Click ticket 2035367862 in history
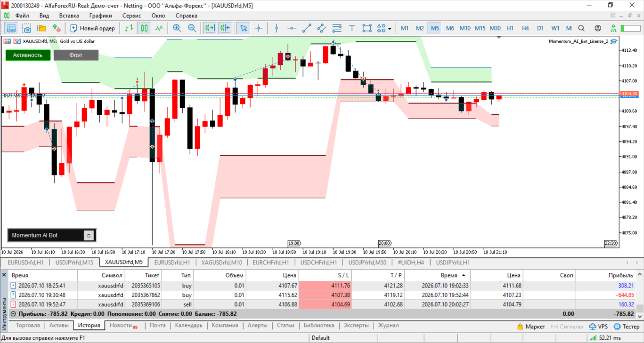 tap(146, 295)
